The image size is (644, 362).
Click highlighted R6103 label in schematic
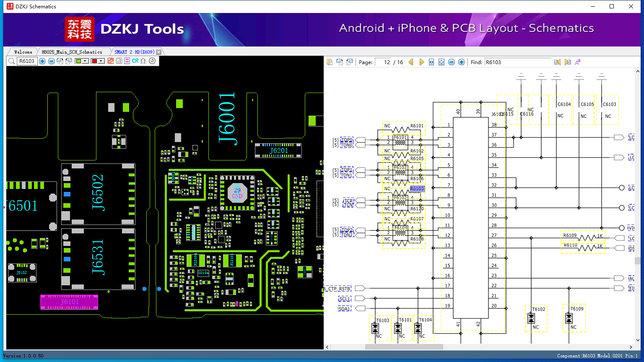(x=417, y=189)
